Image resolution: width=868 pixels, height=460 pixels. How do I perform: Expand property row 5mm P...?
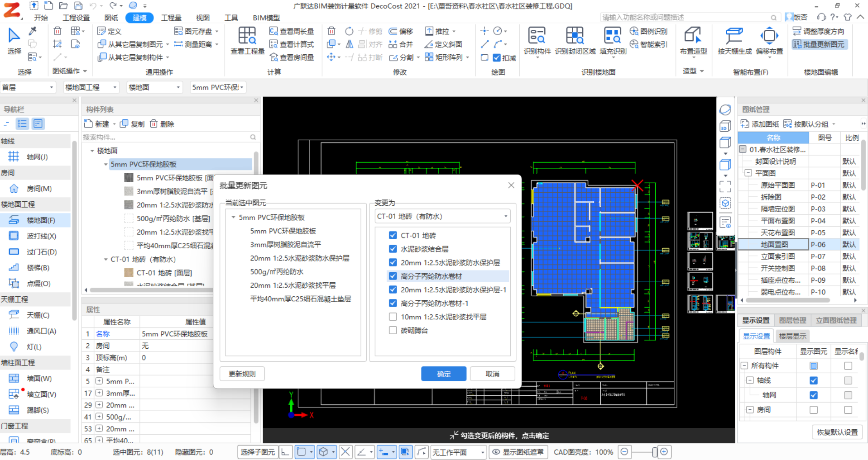99,381
